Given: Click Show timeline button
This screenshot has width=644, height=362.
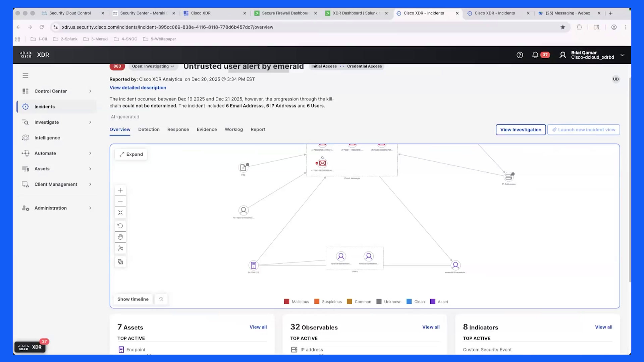Looking at the screenshot, I should pos(133,299).
